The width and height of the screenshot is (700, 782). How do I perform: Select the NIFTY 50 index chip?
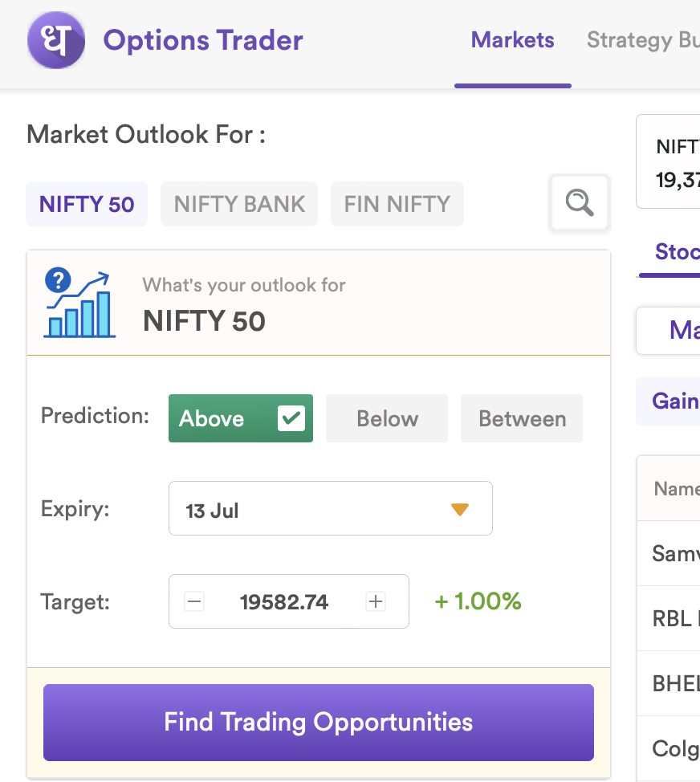[87, 204]
